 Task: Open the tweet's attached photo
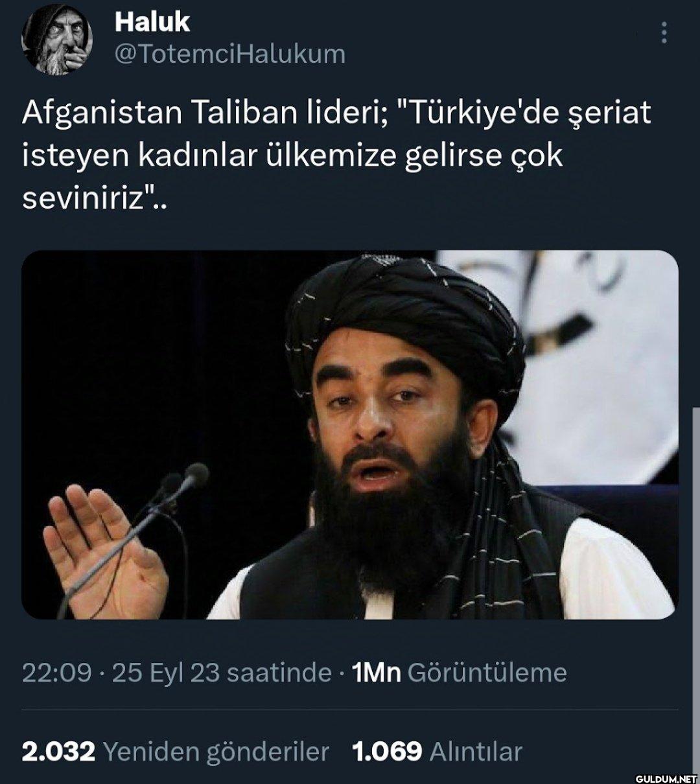point(350,435)
